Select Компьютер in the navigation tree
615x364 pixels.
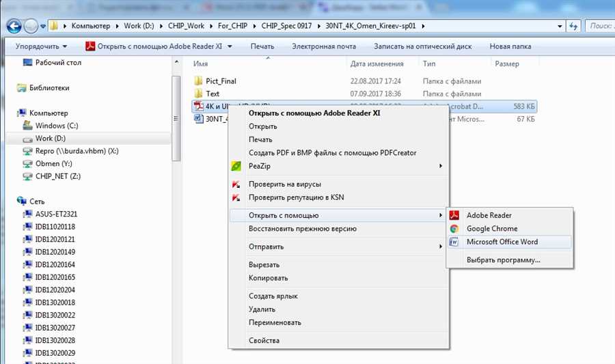pos(49,113)
